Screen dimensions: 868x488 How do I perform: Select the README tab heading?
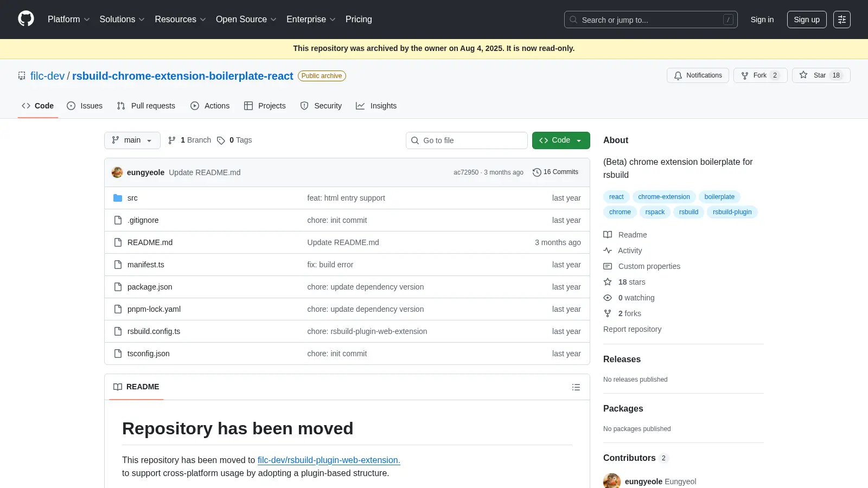(136, 387)
